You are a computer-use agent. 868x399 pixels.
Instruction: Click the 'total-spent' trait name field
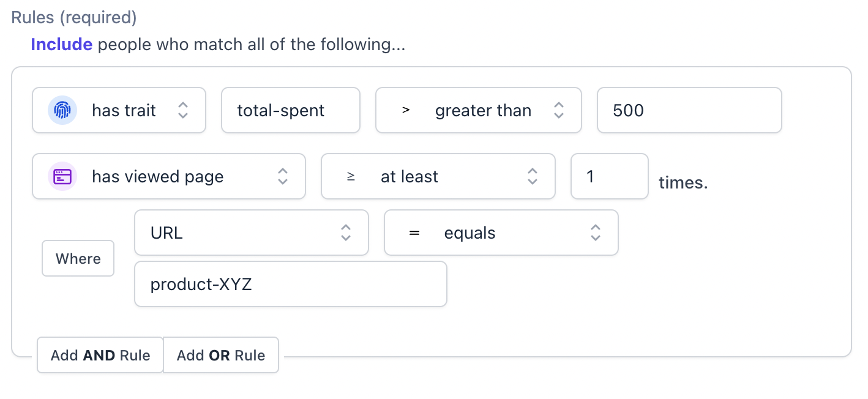pyautogui.click(x=290, y=111)
